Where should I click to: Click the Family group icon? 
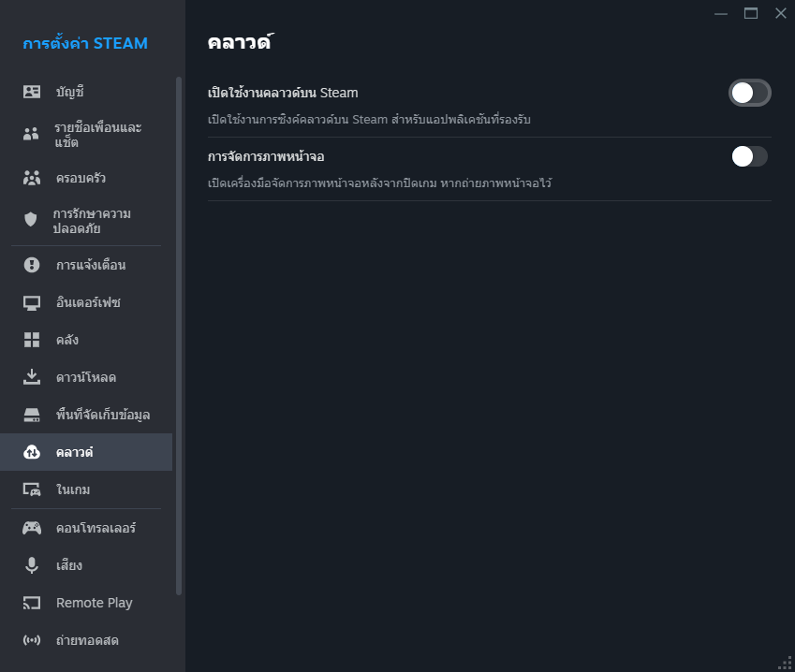click(32, 178)
